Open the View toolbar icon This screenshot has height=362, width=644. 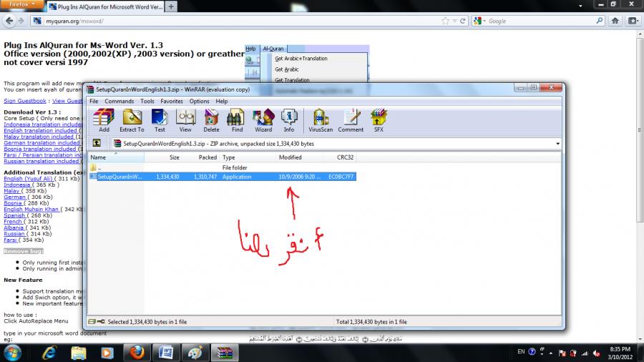point(185,119)
